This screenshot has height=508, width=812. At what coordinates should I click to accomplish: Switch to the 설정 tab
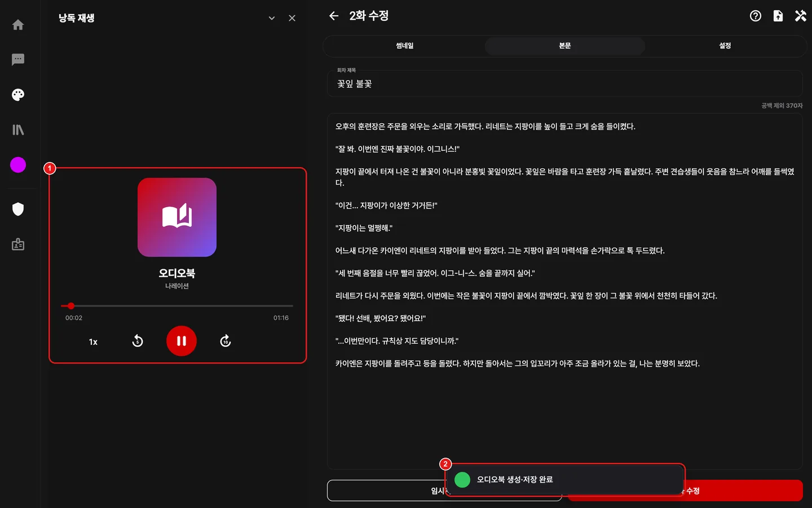tap(725, 46)
